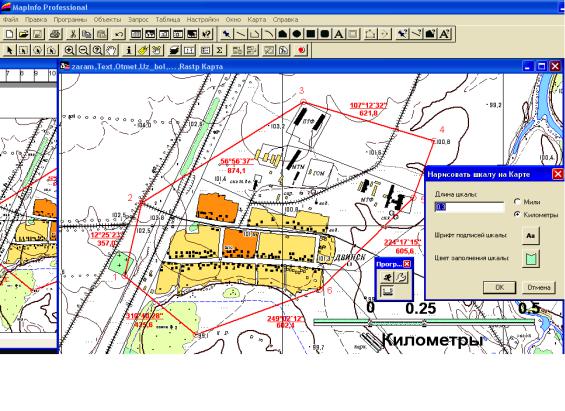Image resolution: width=565 pixels, height=411 pixels.
Task: Select the Километры radio button
Action: coord(517,214)
